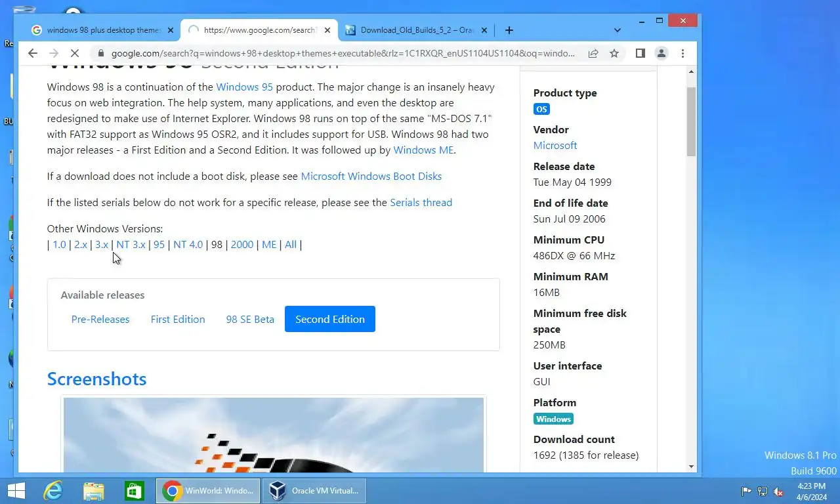Viewport: 840px width, 504px height.
Task: Select the NT 4.0 version link
Action: [188, 244]
